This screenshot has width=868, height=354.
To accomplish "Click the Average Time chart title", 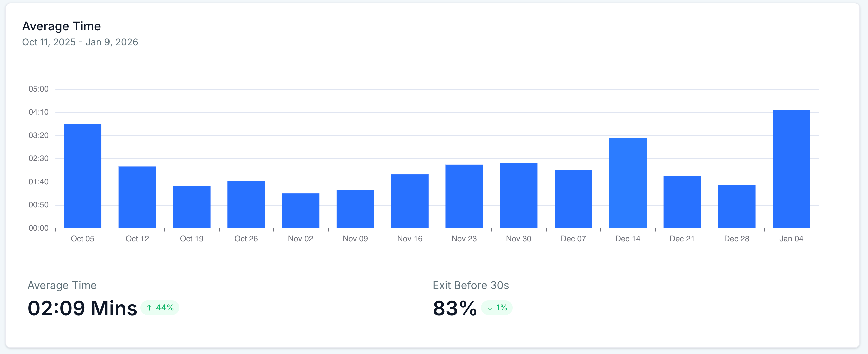I will coord(61,26).
